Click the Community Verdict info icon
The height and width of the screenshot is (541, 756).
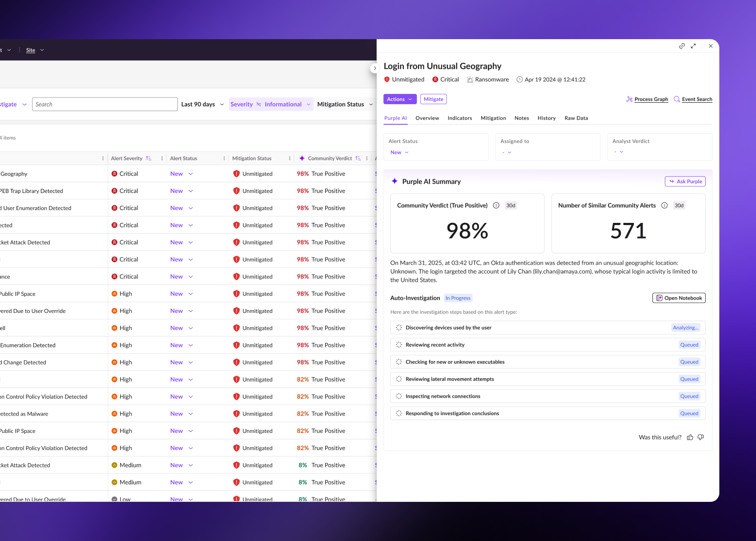(496, 206)
